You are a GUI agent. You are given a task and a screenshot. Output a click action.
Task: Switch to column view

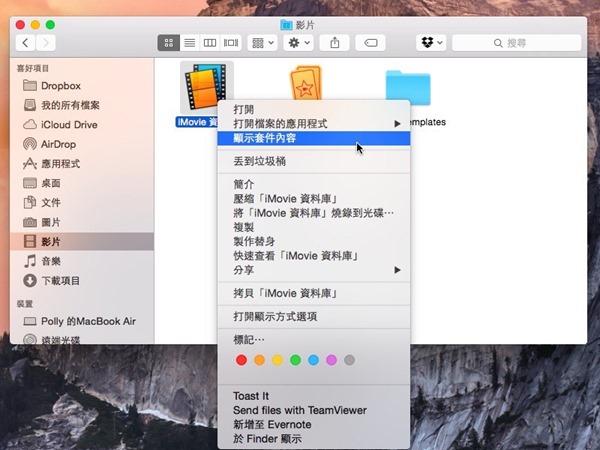point(210,43)
